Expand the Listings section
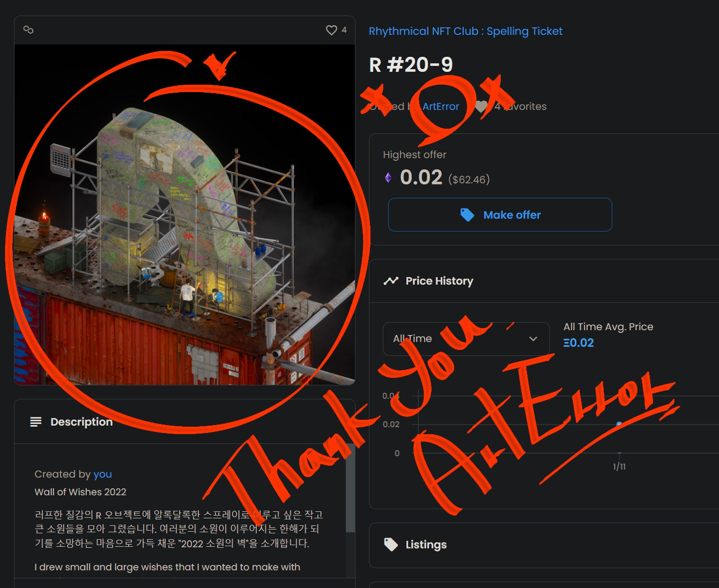719x588 pixels. (x=544, y=545)
